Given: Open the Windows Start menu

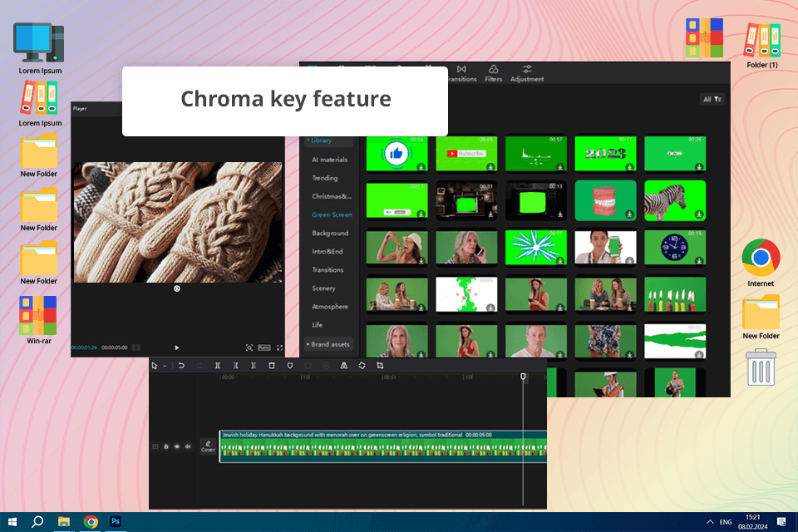Looking at the screenshot, I should click(12, 522).
